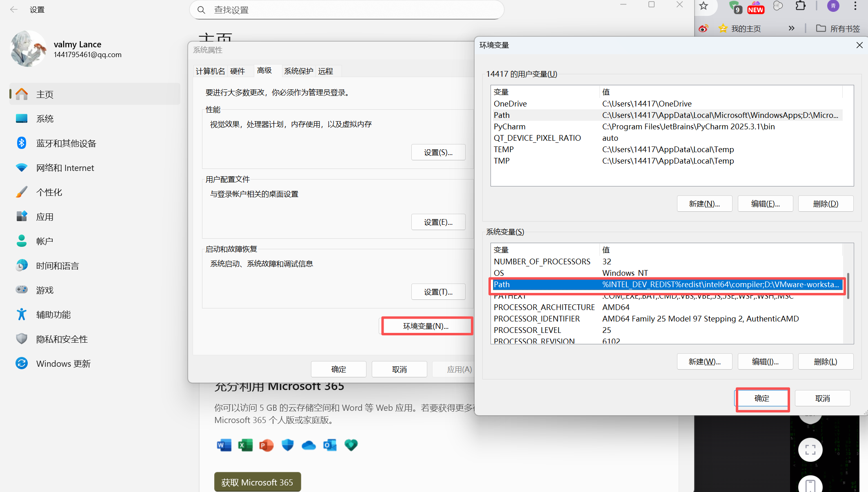Open the Weibo bookmark icon

tap(703, 28)
